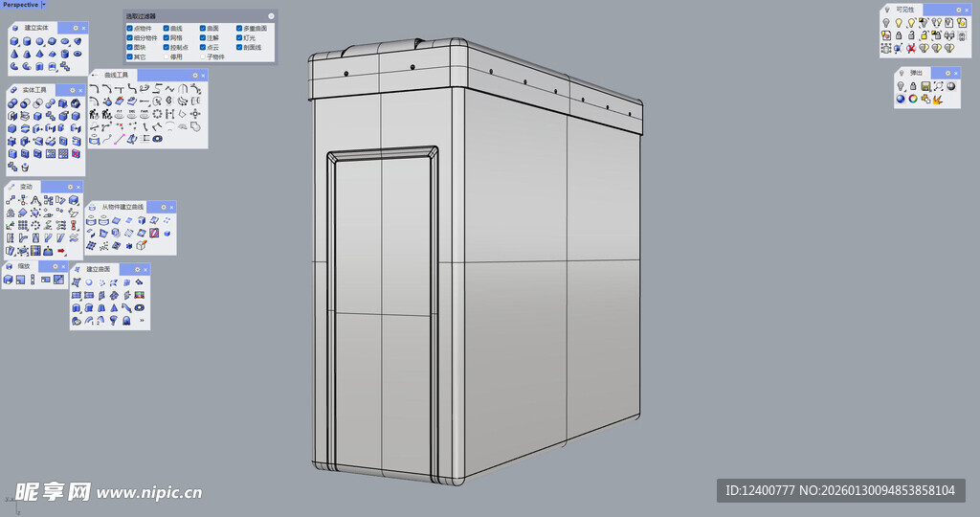
Task: Open gear options for 曲线工具 panel
Action: 193,75
